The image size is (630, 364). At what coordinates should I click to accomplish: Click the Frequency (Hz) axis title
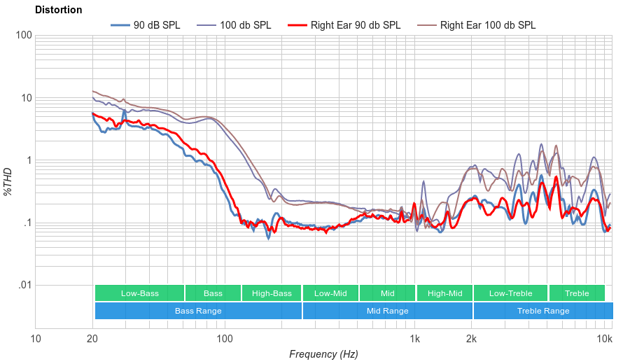pyautogui.click(x=323, y=354)
